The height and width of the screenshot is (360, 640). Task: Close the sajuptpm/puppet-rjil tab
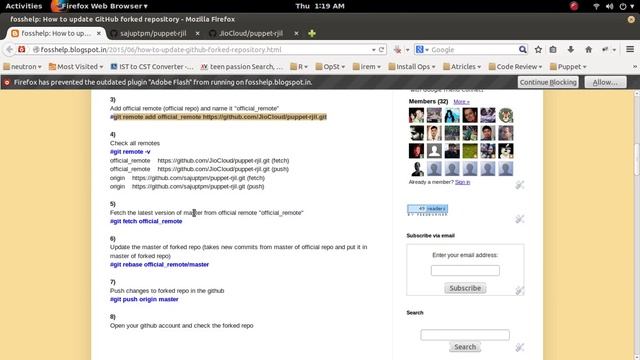(x=198, y=33)
